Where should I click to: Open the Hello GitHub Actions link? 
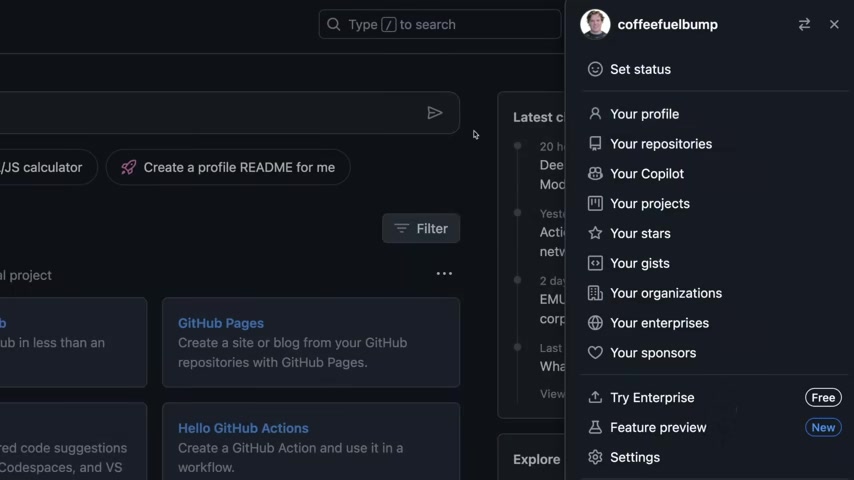(243, 428)
